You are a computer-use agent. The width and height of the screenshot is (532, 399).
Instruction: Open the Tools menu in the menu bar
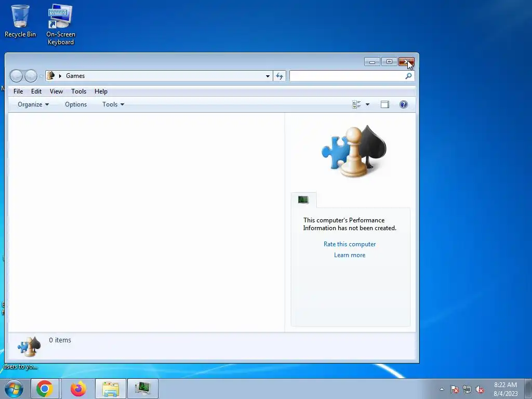point(79,91)
